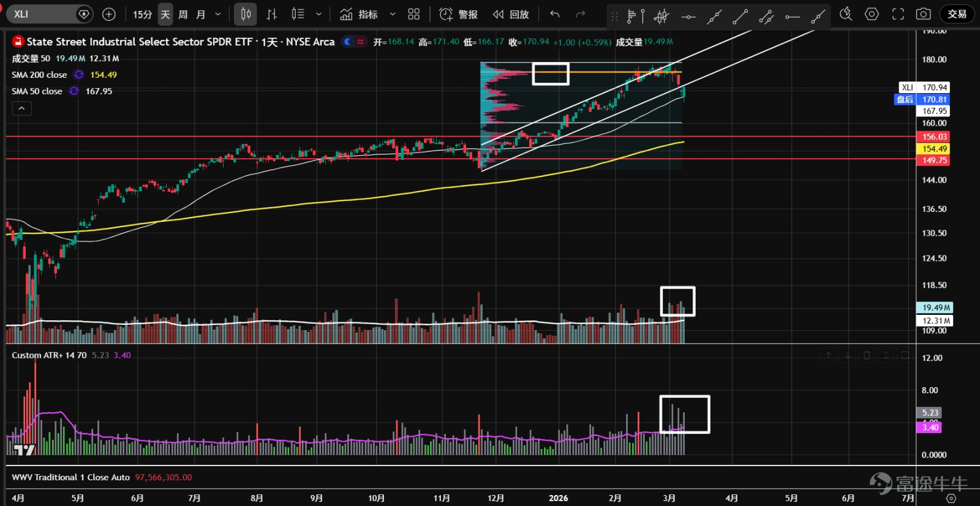Select the bar pattern drawing tool
Screen dimensions: 980x506
pos(661,17)
